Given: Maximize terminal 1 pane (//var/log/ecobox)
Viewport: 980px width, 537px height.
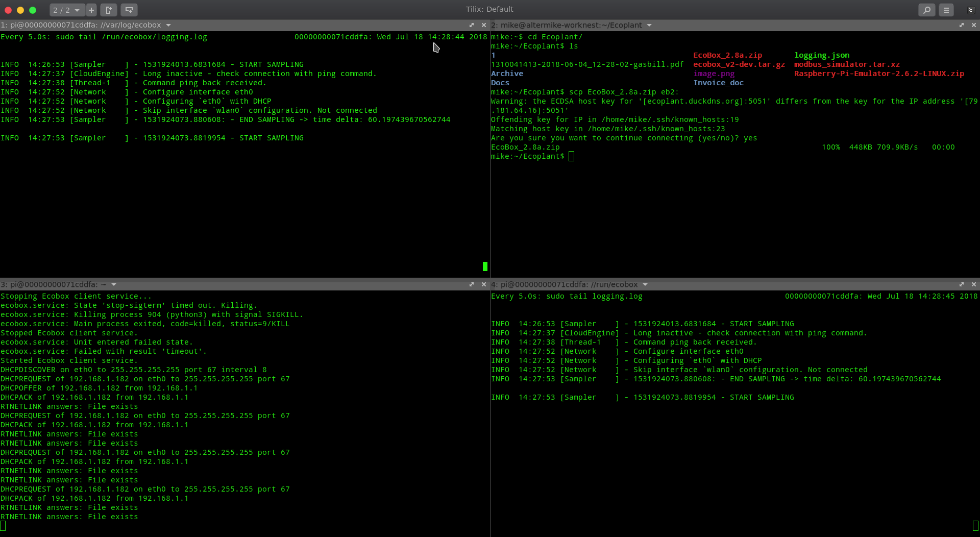Looking at the screenshot, I should coord(472,25).
